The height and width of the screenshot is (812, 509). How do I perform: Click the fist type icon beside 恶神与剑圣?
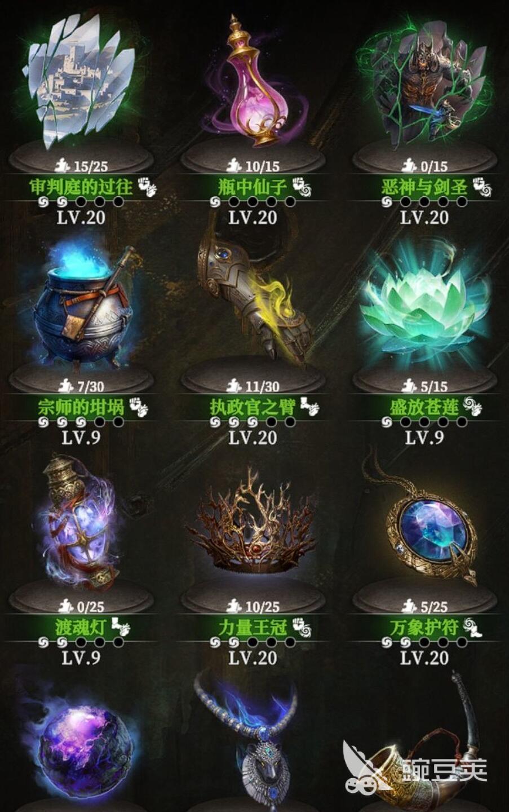click(482, 187)
